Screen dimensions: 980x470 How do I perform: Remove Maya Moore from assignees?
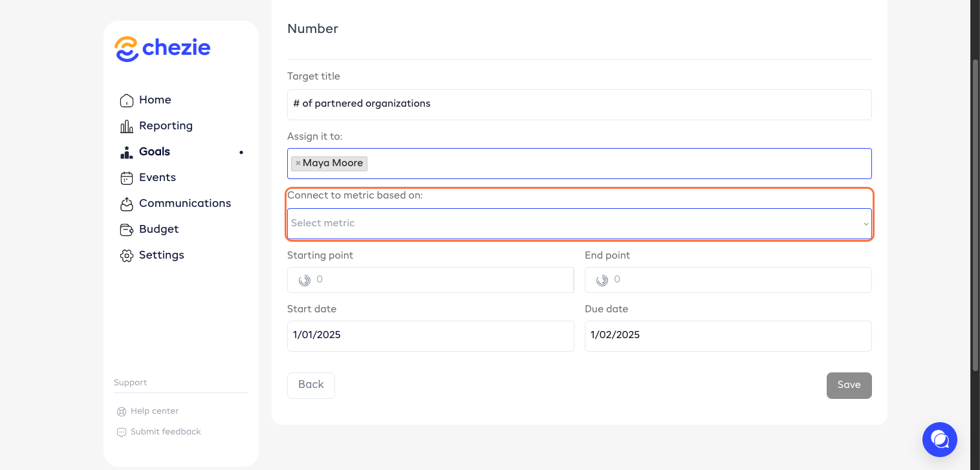298,164
